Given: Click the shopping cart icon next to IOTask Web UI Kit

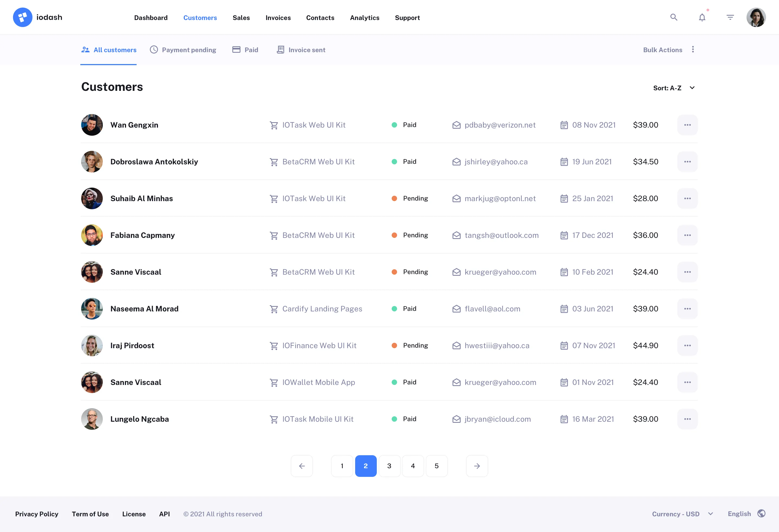Looking at the screenshot, I should click(x=274, y=125).
